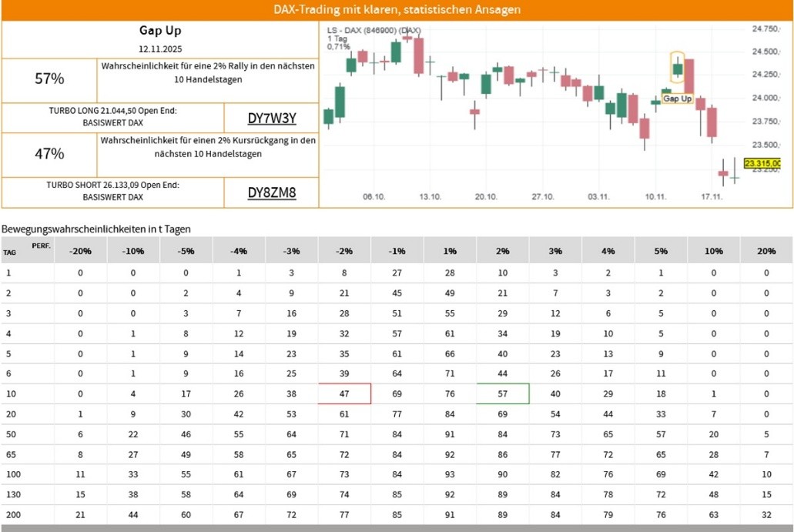Click the date 12.11.2025 under Gap Up
The width and height of the screenshot is (794, 532).
(160, 49)
